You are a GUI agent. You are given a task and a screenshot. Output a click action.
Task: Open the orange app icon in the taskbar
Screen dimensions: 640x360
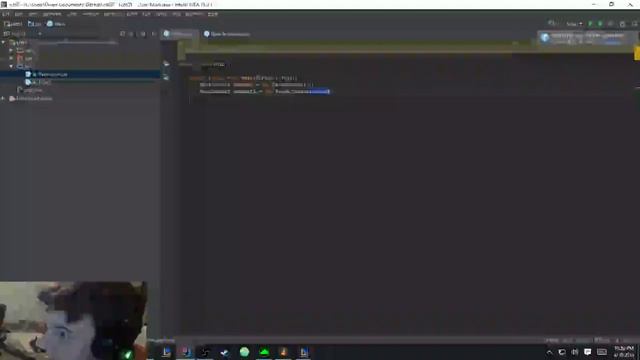pyautogui.click(x=284, y=352)
